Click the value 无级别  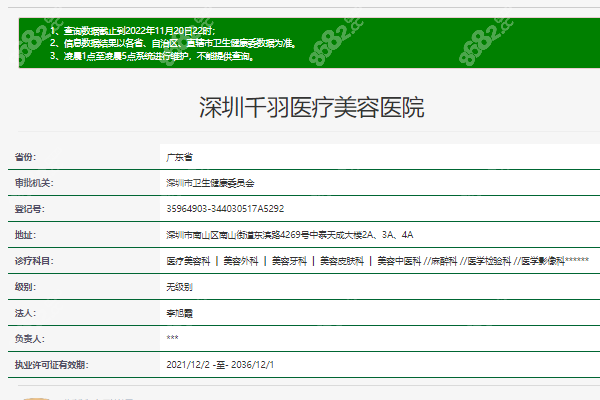click(179, 287)
